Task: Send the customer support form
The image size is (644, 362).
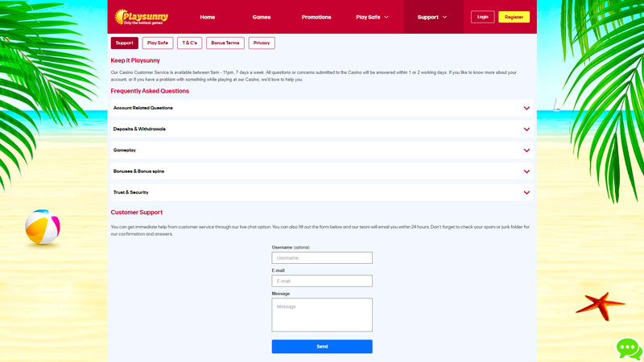Action: point(322,347)
